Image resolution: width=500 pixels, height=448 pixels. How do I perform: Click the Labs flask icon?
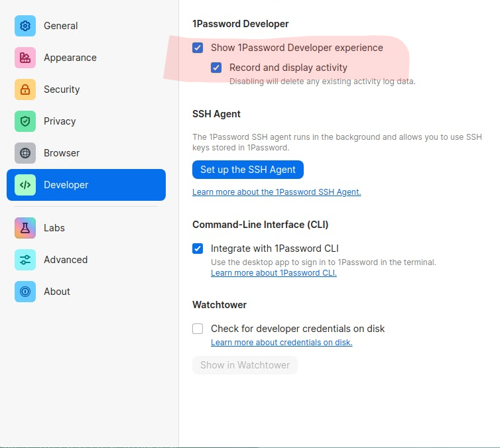click(25, 228)
